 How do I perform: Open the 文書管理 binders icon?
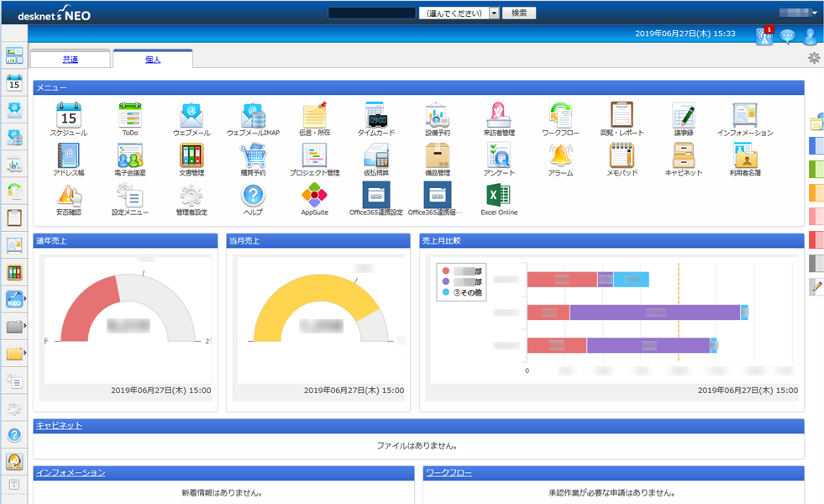tap(192, 155)
